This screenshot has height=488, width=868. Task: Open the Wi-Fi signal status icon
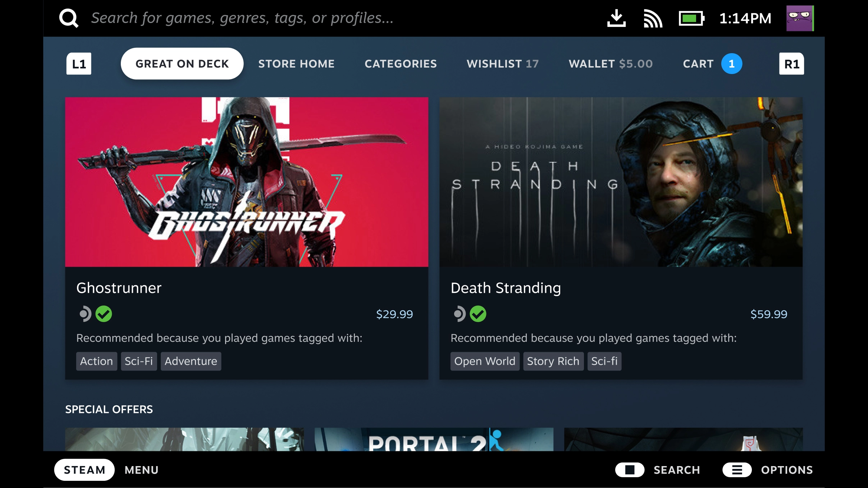pos(653,19)
